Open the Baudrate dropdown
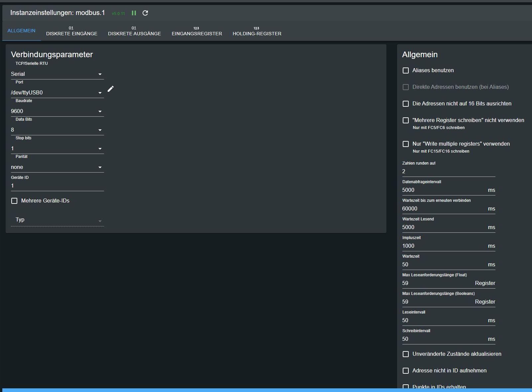Viewport: 532px width, 392px height. [x=57, y=111]
